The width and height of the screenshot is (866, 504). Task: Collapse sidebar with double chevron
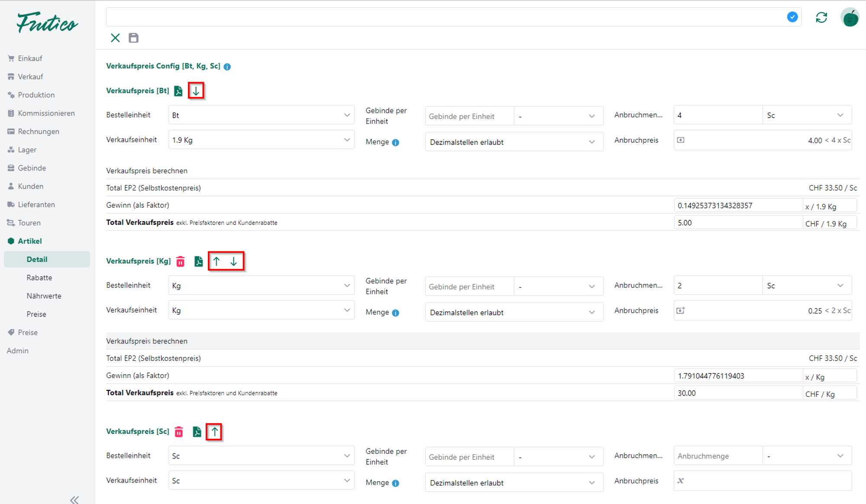[74, 500]
